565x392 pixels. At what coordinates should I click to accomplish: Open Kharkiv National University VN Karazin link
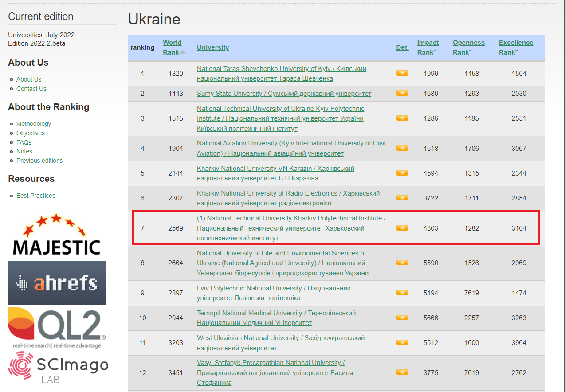(x=275, y=169)
